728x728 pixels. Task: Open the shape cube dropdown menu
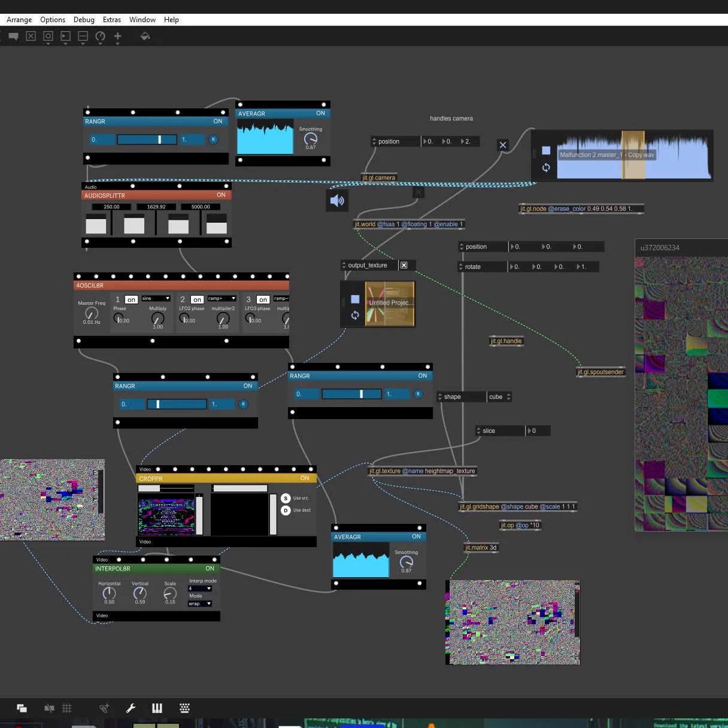pyautogui.click(x=499, y=397)
